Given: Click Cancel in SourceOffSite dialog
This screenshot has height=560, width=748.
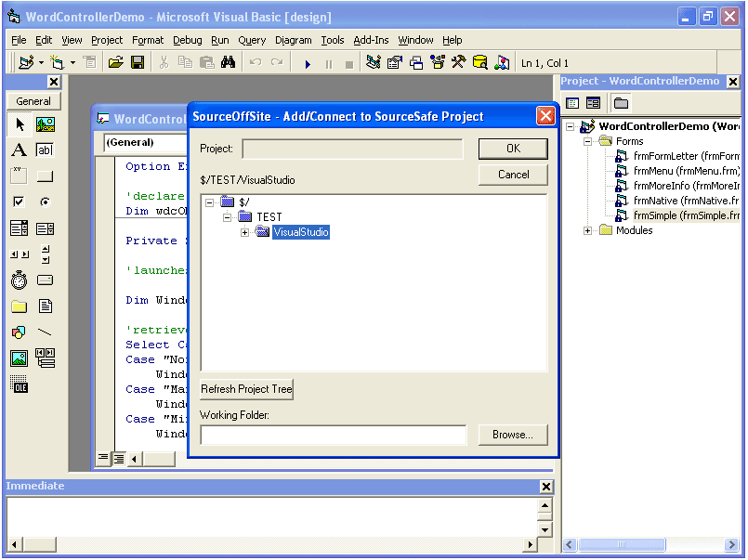Looking at the screenshot, I should [513, 175].
